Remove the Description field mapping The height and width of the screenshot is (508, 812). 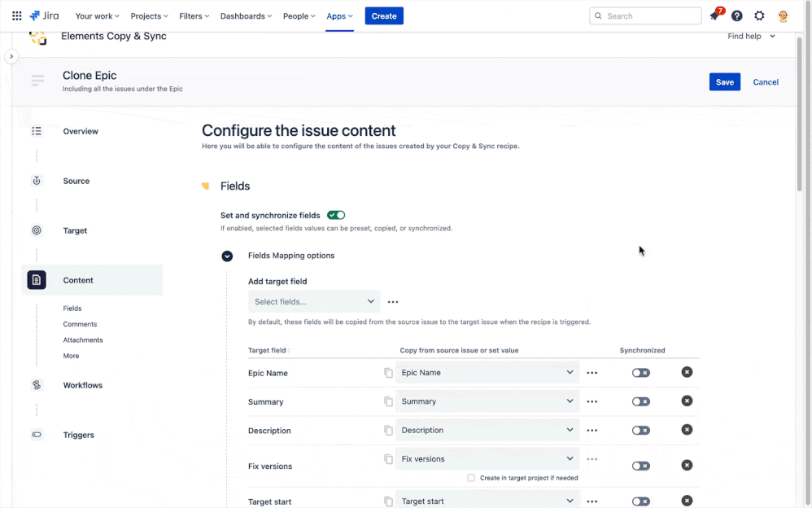(687, 430)
